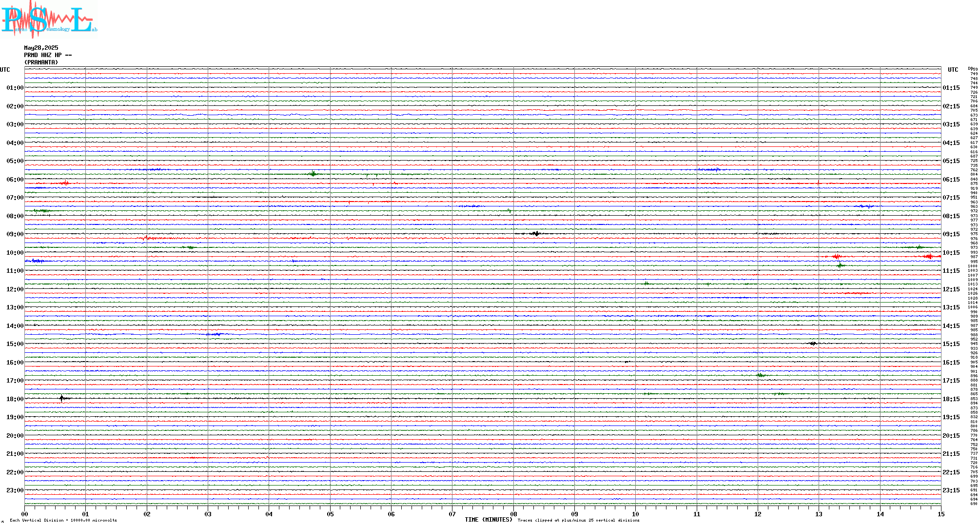980x527 pixels.
Task: Click the '10' minute tick label
Action: [635, 514]
